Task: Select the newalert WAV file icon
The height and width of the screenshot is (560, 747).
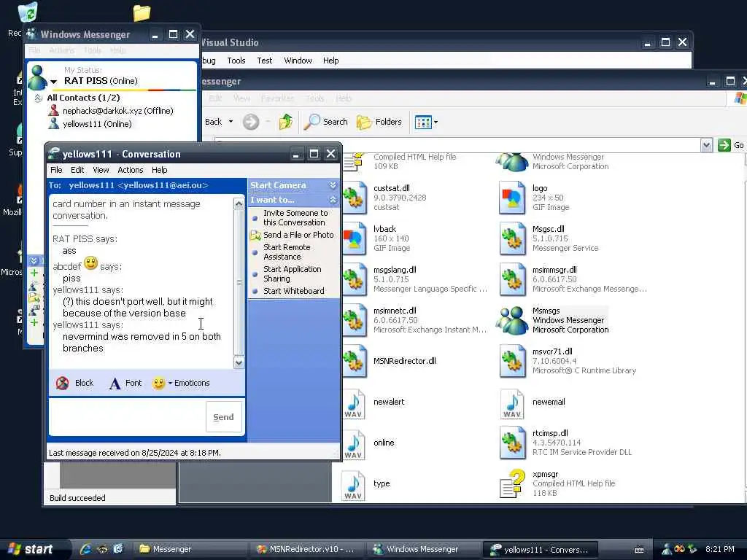Action: pyautogui.click(x=354, y=404)
